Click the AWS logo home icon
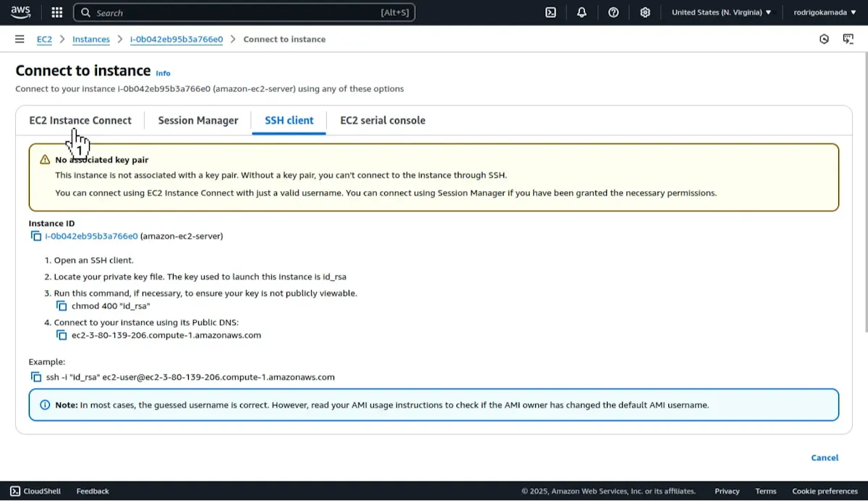The image size is (868, 501). click(20, 12)
